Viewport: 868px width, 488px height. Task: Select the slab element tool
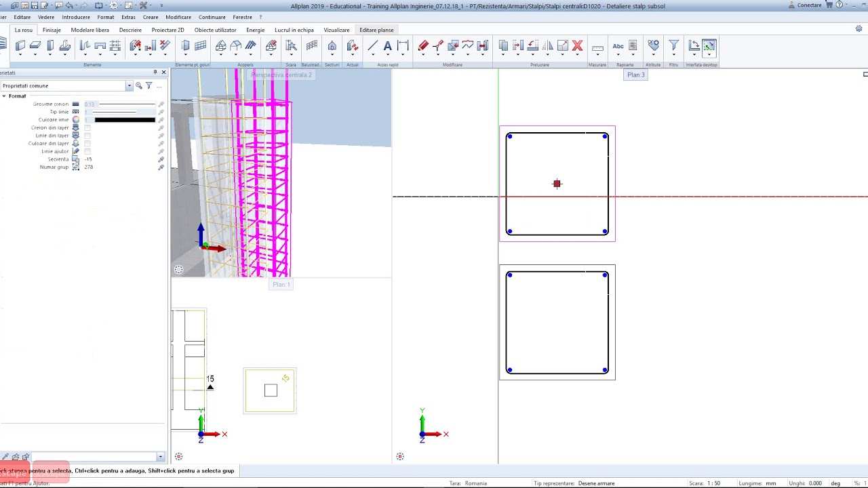35,45
